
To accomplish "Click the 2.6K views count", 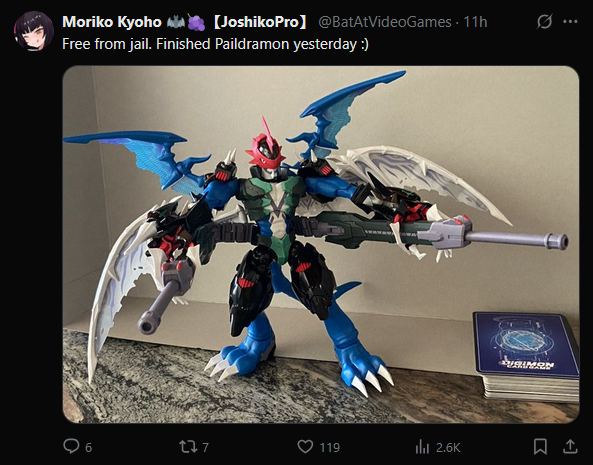I will pyautogui.click(x=448, y=448).
